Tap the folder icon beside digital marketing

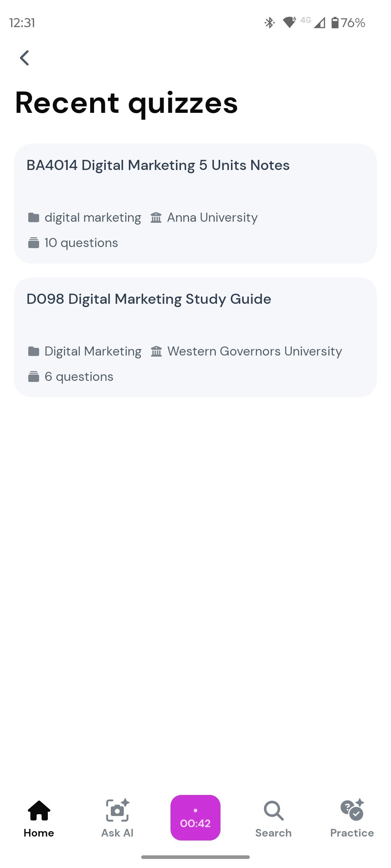coord(34,218)
